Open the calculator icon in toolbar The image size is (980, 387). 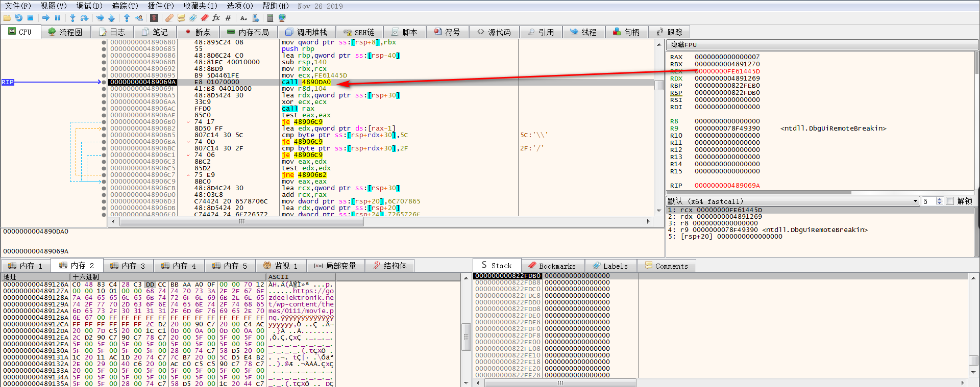tap(270, 18)
